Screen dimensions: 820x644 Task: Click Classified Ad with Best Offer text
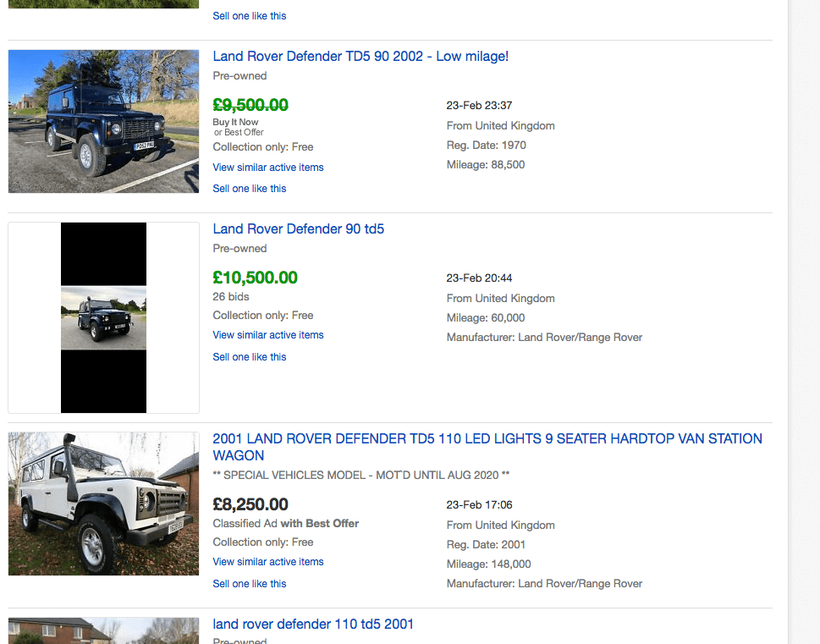click(285, 524)
